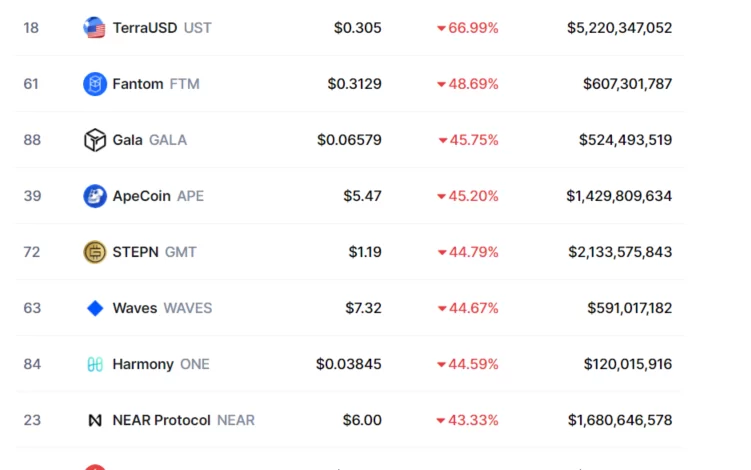Click the ApeCoin logo icon
Viewport: 751px width, 470px height.
point(95,196)
